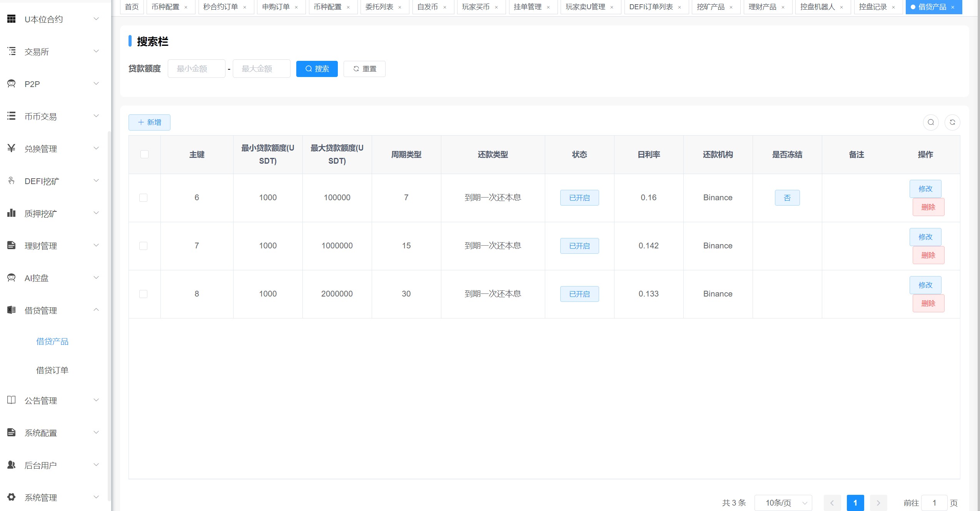Tick the select-all checkbox in table header

pos(144,154)
